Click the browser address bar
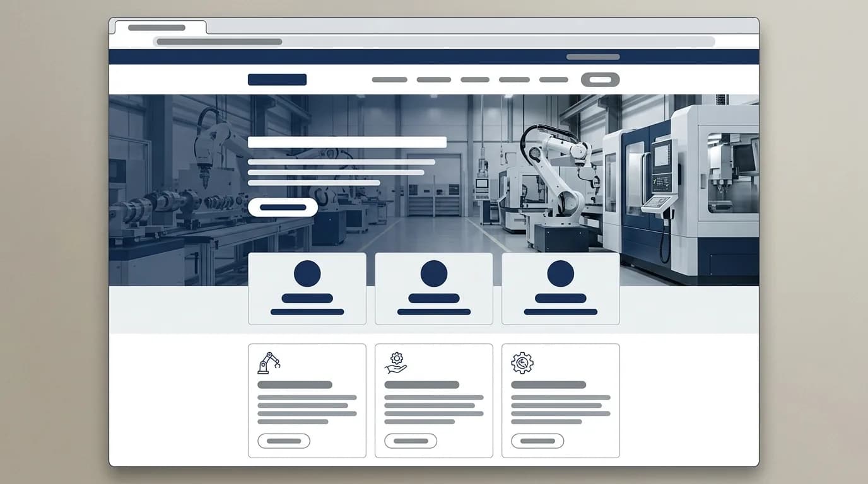This screenshot has height=484, width=868. coord(434,42)
